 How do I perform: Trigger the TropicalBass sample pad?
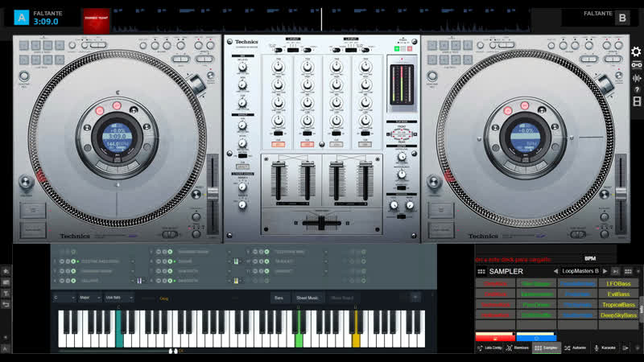tap(618, 305)
